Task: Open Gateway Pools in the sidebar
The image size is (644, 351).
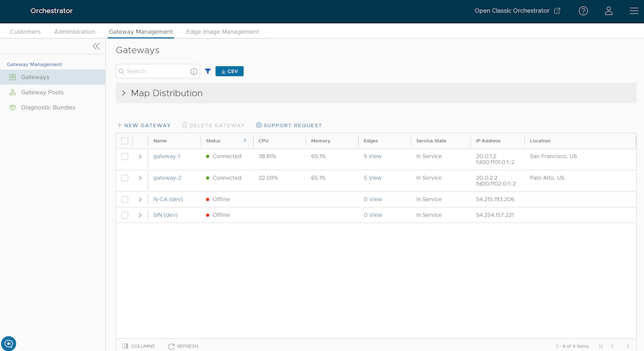Action: coord(42,93)
